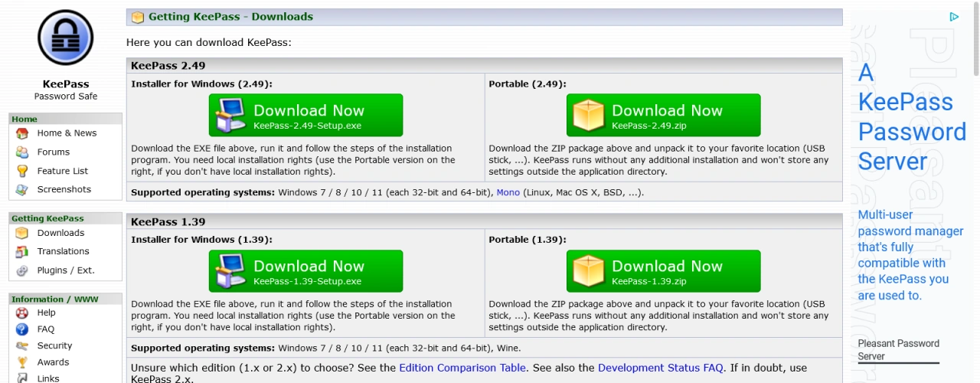The width and height of the screenshot is (980, 383).
Task: Click the FAQ question mark icon
Action: tap(22, 329)
